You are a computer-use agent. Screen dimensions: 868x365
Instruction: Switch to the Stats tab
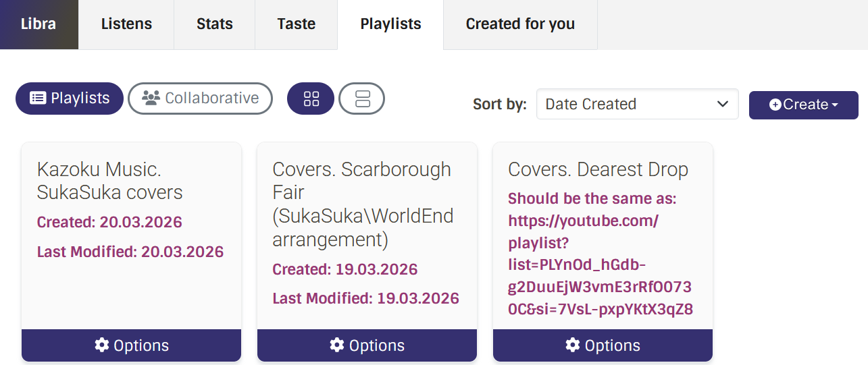(x=214, y=24)
